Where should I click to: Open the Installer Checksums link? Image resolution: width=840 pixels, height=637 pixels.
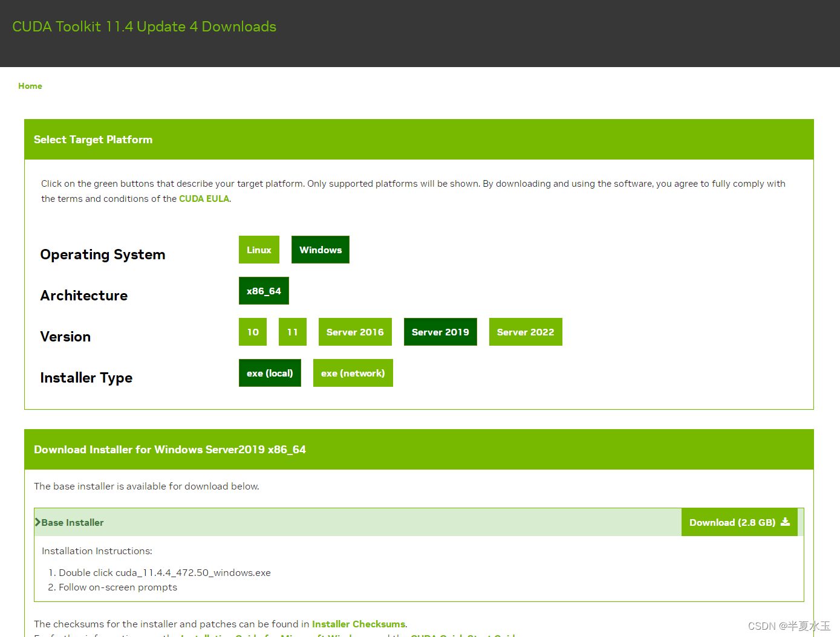[x=359, y=624]
